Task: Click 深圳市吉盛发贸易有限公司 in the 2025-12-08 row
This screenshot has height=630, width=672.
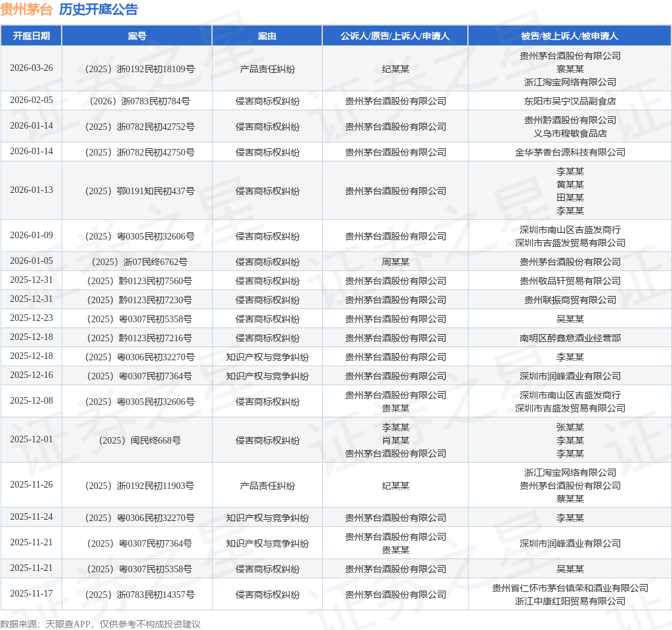Action: click(x=570, y=408)
